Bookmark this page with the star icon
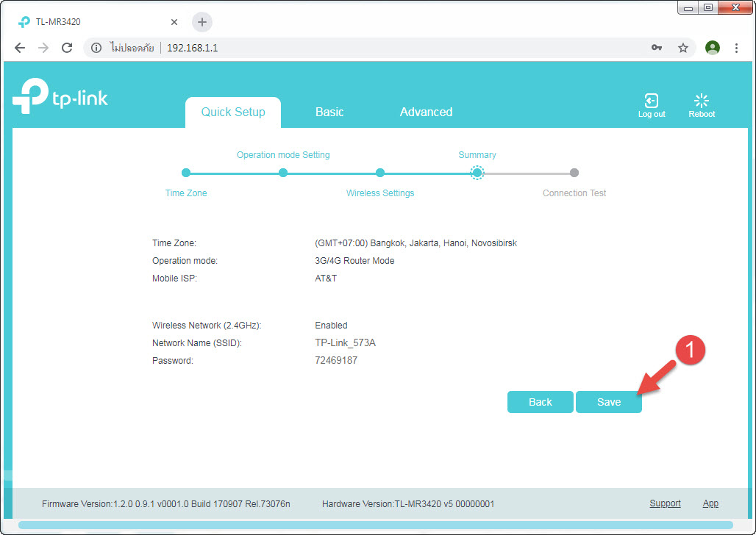Image resolution: width=756 pixels, height=535 pixels. (683, 48)
